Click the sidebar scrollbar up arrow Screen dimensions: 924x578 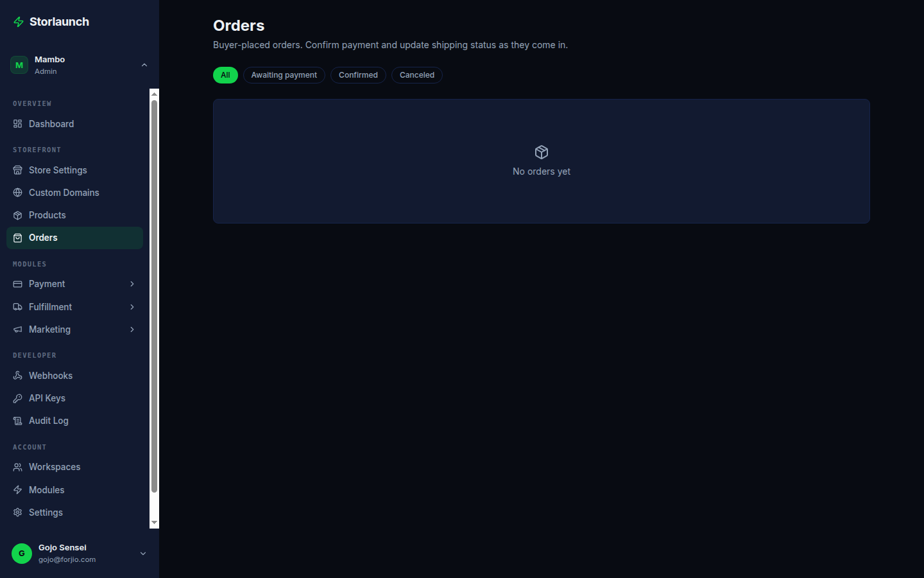(154, 94)
